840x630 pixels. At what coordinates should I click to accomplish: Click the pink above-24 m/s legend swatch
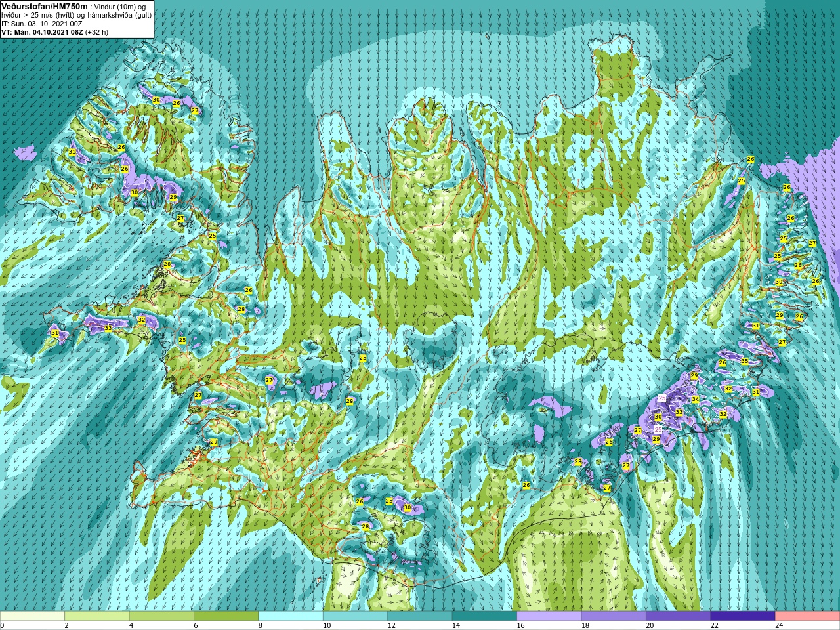click(808, 616)
